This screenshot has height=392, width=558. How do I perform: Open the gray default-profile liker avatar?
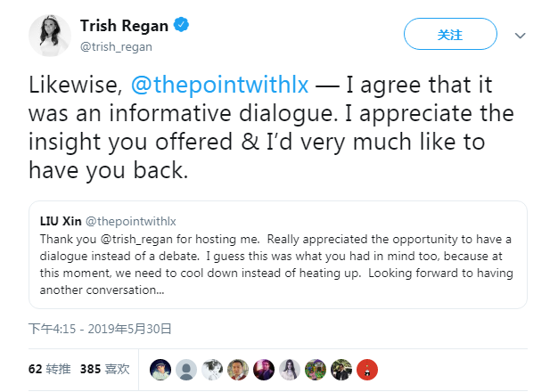tap(186, 370)
